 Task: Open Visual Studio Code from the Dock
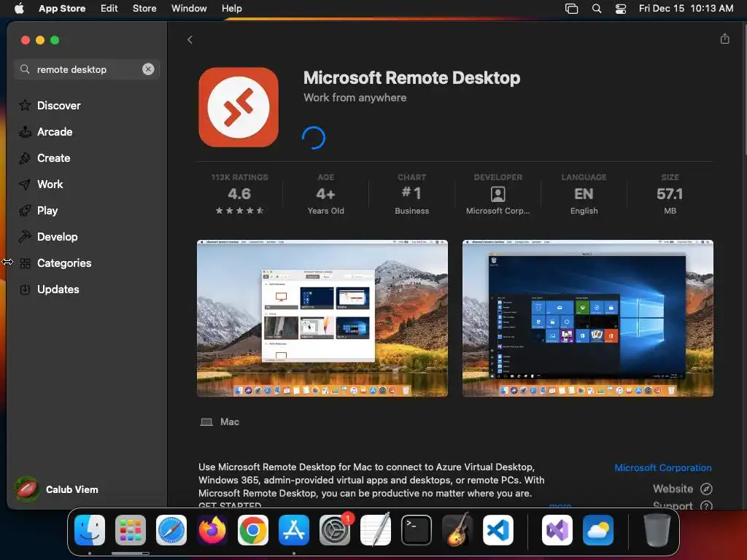pyautogui.click(x=498, y=530)
